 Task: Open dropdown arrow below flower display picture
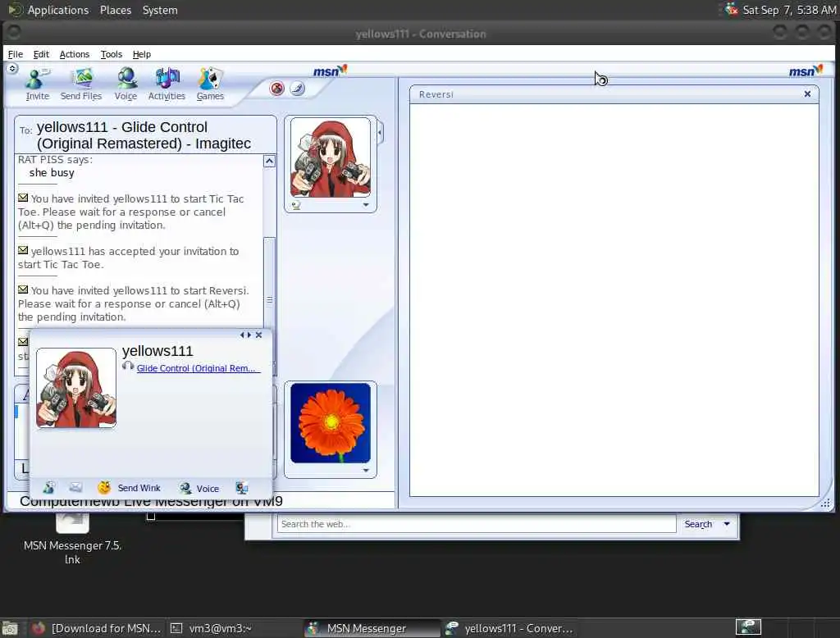pos(366,471)
